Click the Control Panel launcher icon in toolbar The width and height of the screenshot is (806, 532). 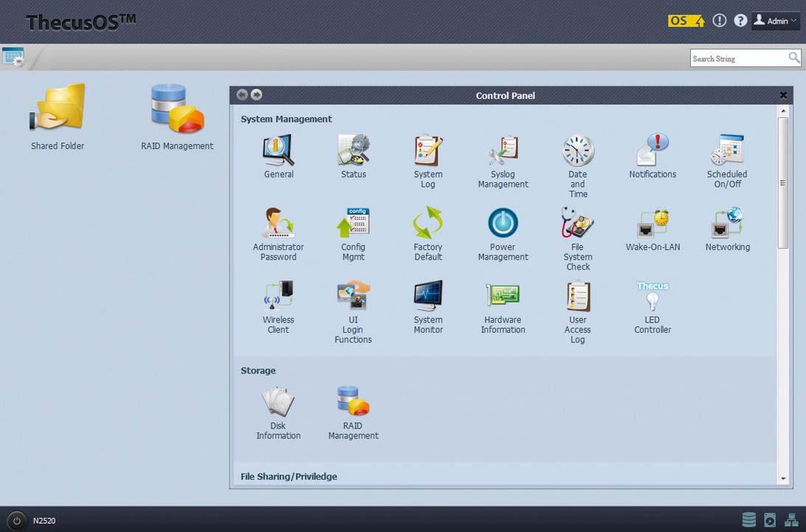[13, 57]
